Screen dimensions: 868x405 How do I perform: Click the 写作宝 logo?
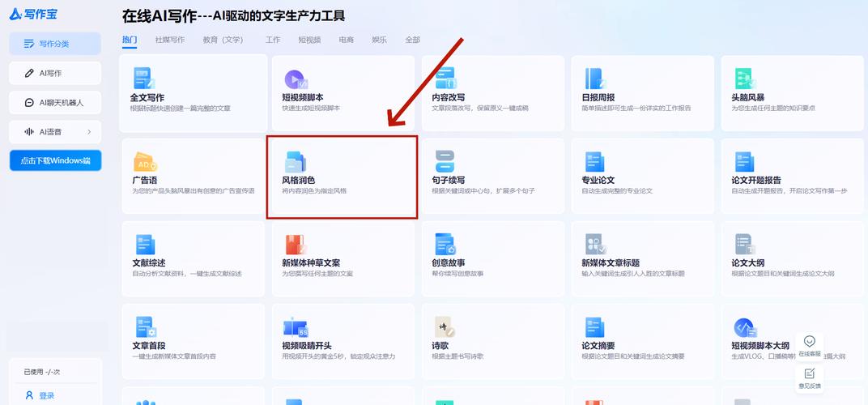(33, 14)
